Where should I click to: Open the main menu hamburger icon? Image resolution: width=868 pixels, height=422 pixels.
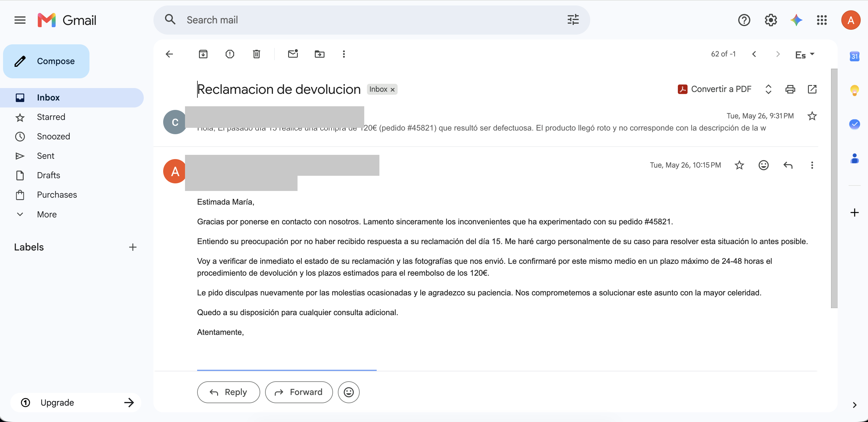[x=20, y=20]
